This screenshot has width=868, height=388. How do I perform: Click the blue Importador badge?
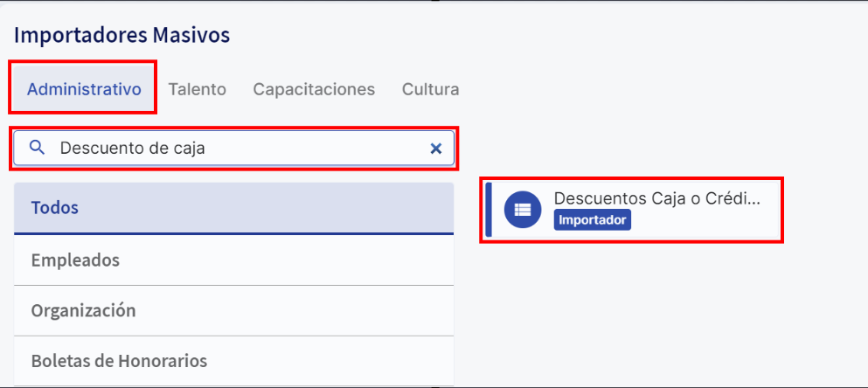coord(592,219)
